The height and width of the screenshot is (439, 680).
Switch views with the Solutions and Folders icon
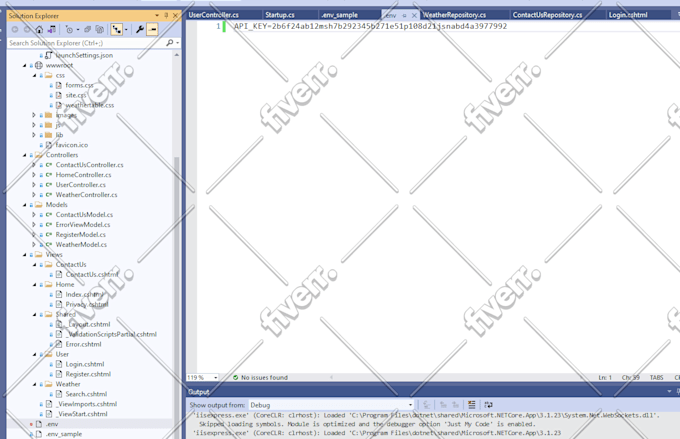pyautogui.click(x=52, y=29)
